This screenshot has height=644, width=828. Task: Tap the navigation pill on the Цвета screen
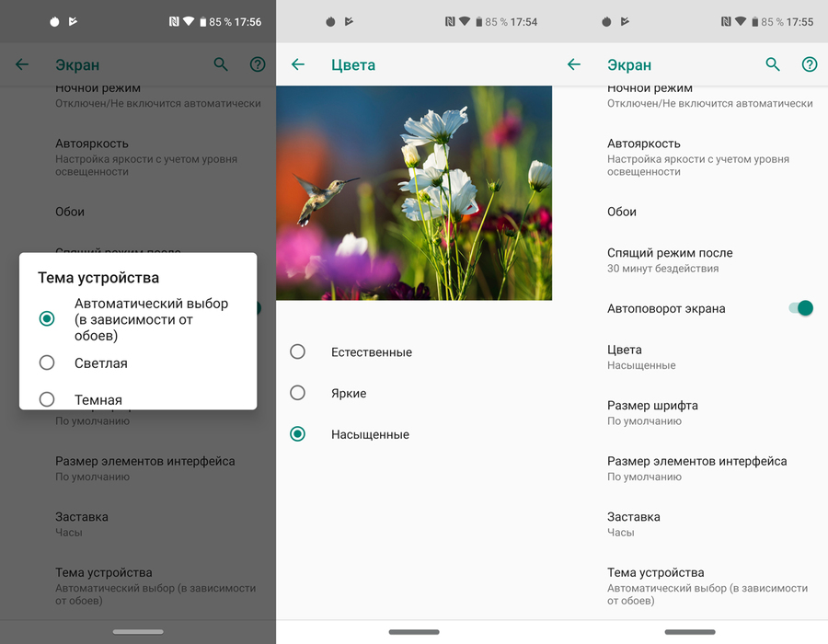(x=414, y=632)
